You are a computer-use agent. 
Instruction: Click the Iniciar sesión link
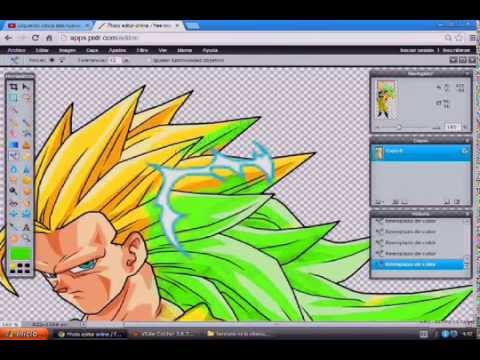point(417,50)
